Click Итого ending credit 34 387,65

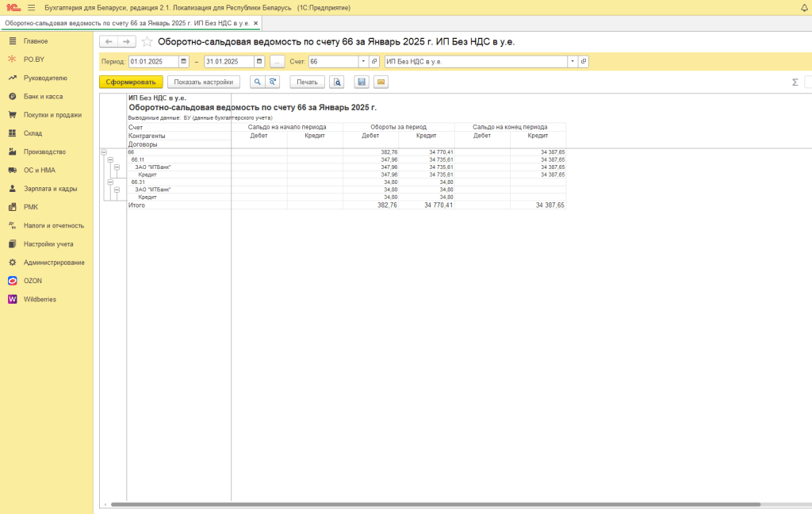pyautogui.click(x=550, y=205)
